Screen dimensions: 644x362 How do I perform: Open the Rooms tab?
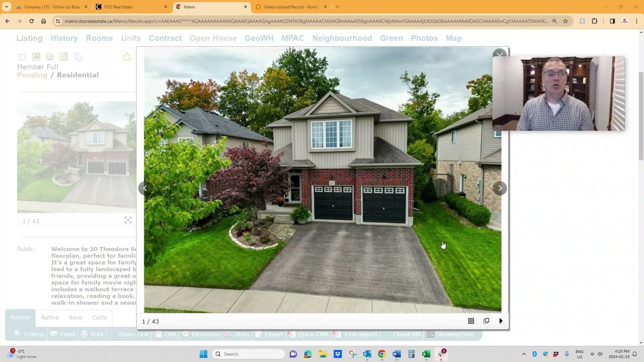pyautogui.click(x=99, y=38)
